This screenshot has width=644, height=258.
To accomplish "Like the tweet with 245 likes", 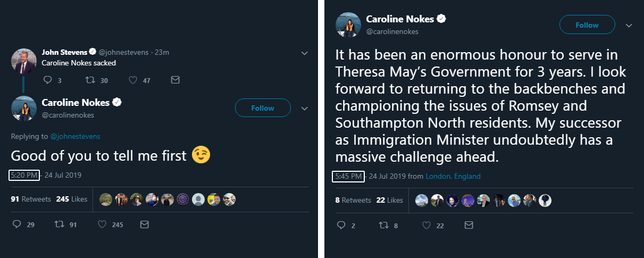I will pyautogui.click(x=102, y=224).
